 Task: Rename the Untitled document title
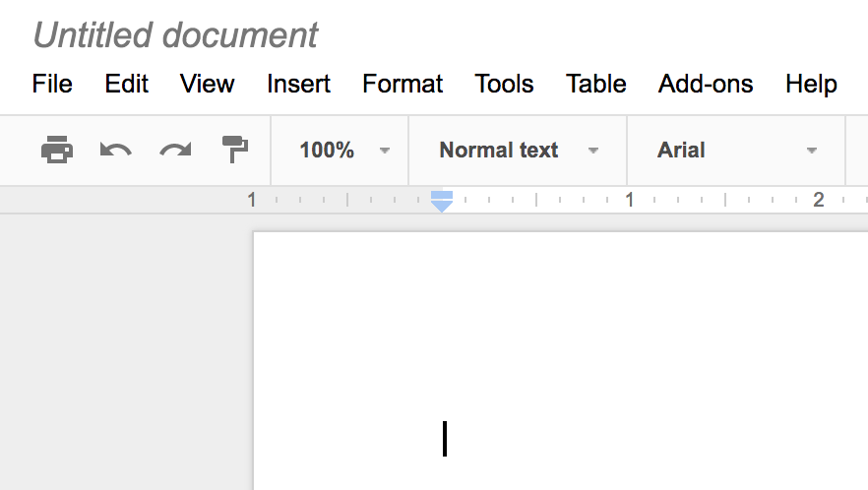point(175,35)
